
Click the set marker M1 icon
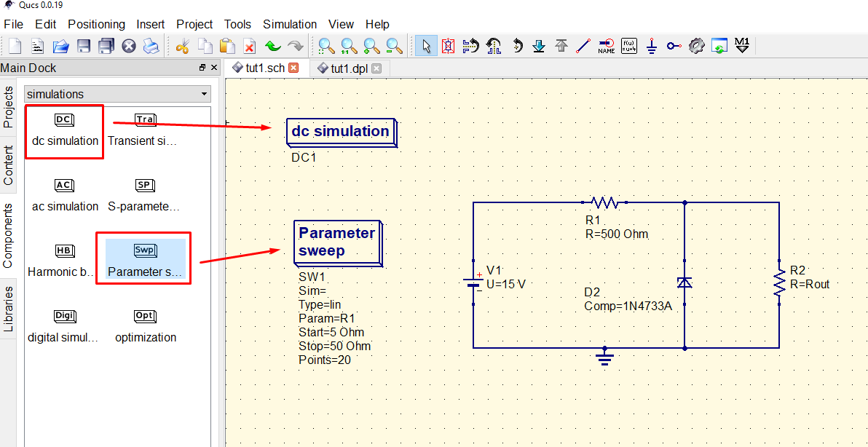742,46
